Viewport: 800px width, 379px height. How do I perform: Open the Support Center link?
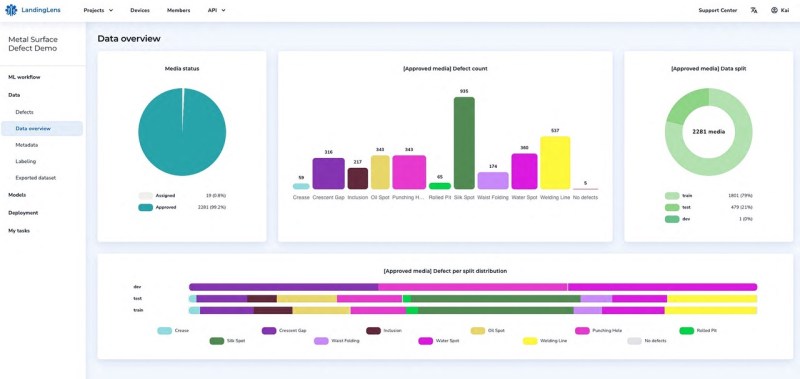click(x=717, y=10)
